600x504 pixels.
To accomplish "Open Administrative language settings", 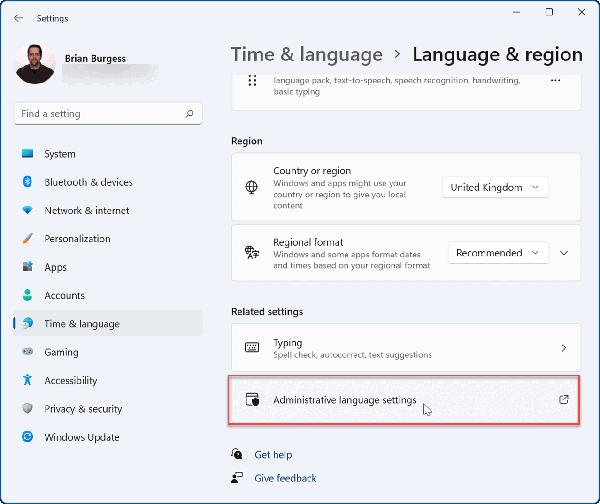I will point(404,400).
